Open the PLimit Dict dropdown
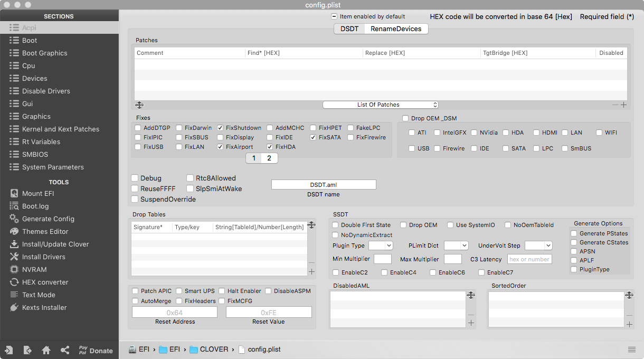This screenshot has width=644, height=359. [456, 245]
